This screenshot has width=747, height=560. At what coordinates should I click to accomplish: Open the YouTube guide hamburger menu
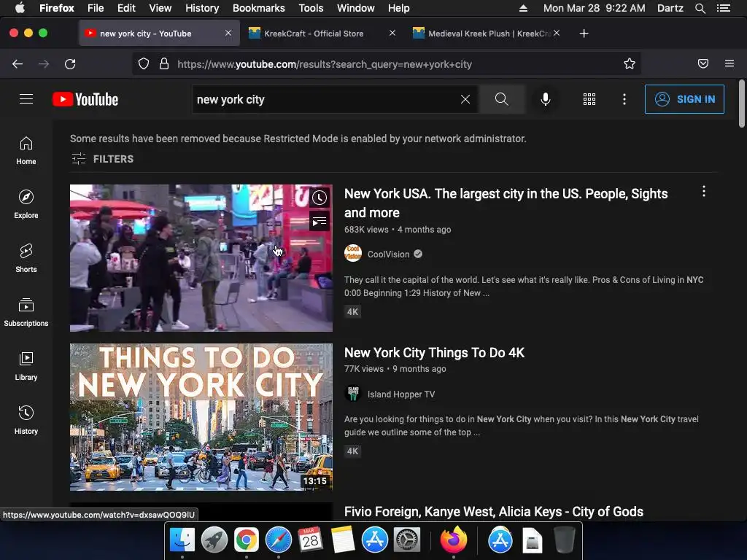[x=26, y=99]
